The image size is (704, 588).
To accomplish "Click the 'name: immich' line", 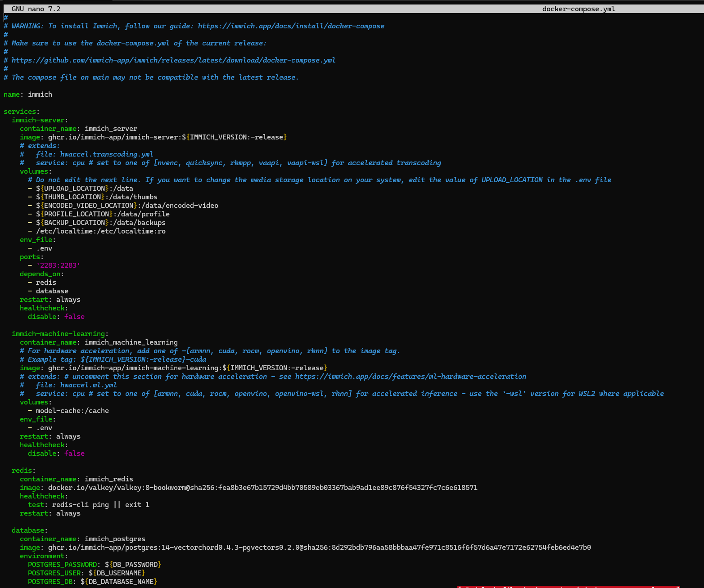I will [28, 94].
